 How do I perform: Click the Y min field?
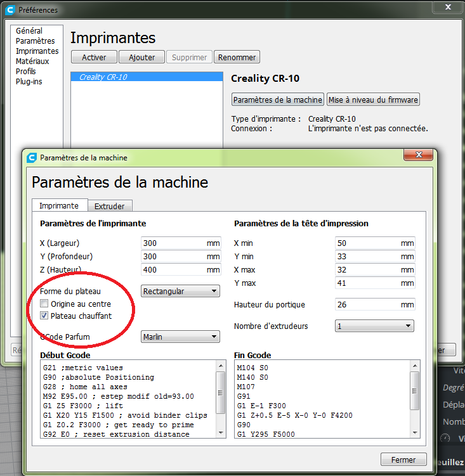[375, 257]
